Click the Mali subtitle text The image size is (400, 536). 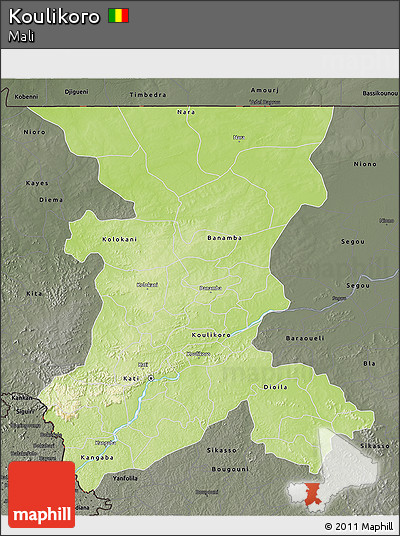click(x=22, y=36)
